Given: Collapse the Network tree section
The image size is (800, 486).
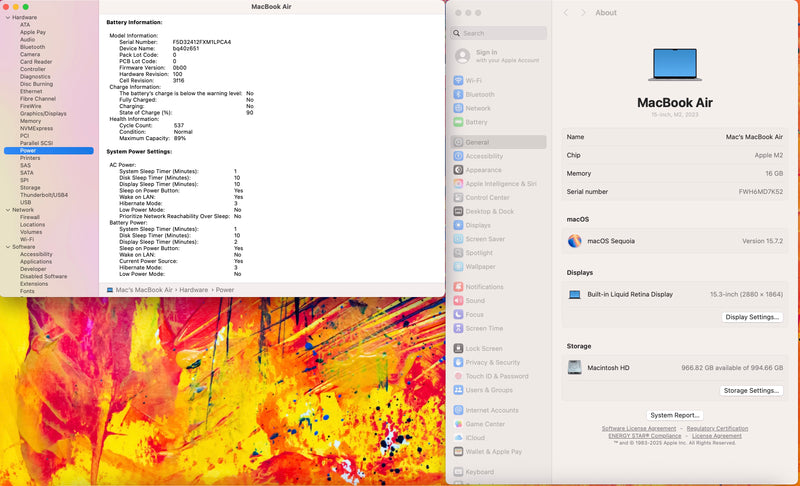Looking at the screenshot, I should [x=6, y=210].
